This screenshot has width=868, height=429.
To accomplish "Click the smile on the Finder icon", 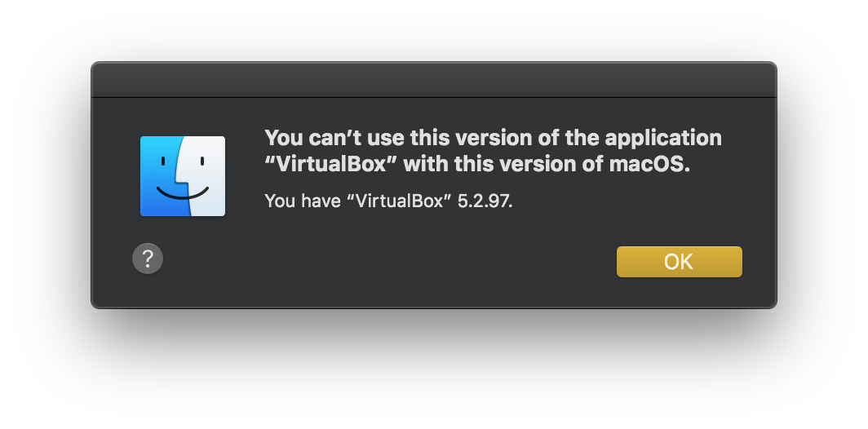I will click(183, 193).
